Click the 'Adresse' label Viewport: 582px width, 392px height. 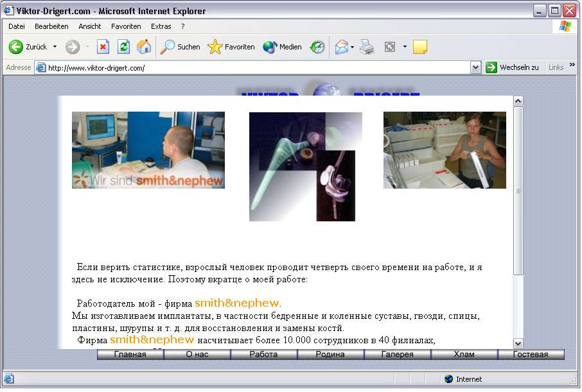pos(19,67)
